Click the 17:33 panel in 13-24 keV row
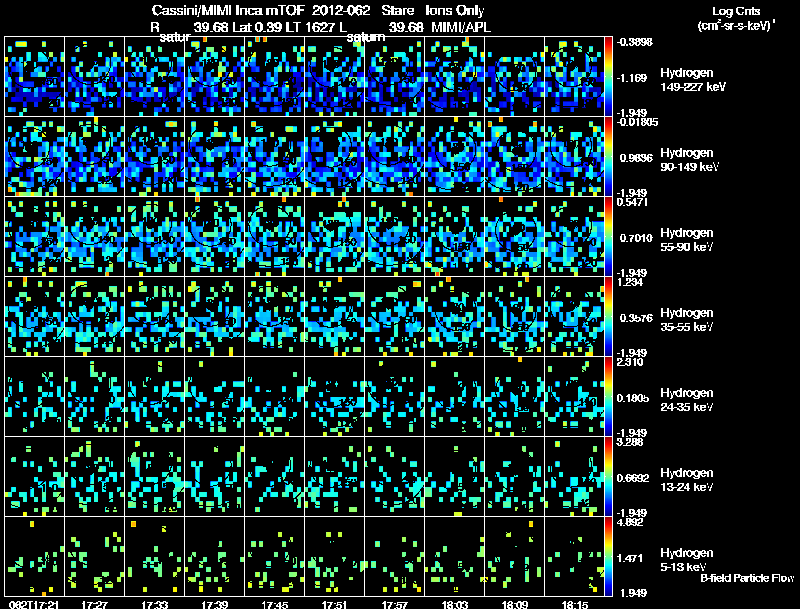The image size is (800, 609). coord(155,477)
